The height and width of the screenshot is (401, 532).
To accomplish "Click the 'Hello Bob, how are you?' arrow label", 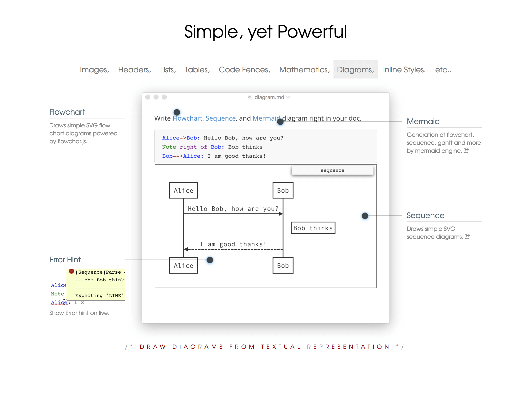I will point(233,209).
